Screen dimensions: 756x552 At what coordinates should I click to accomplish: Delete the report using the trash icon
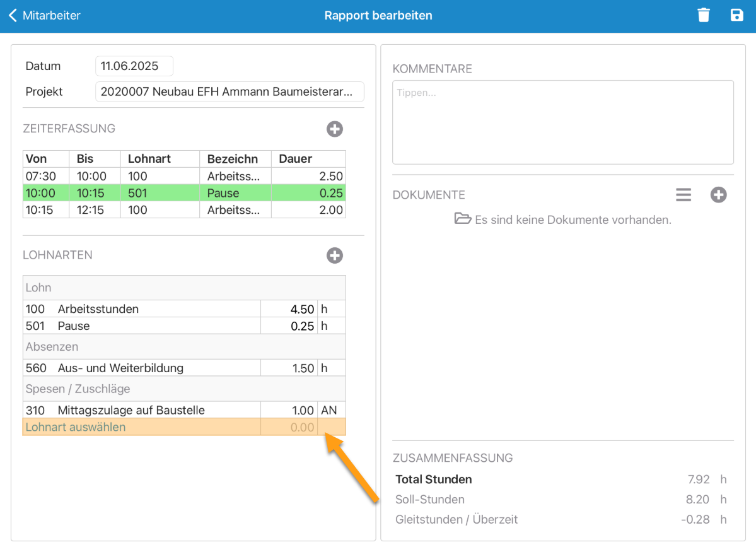[704, 15]
